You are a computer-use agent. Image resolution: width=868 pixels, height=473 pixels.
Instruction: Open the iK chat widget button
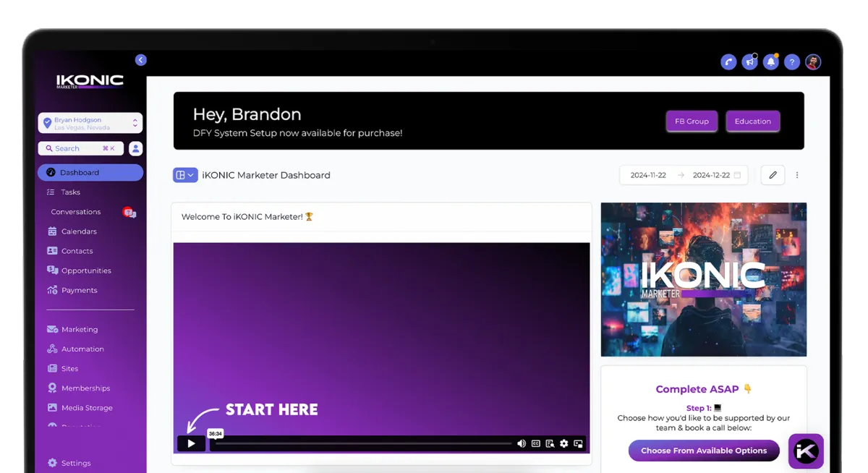pos(806,451)
